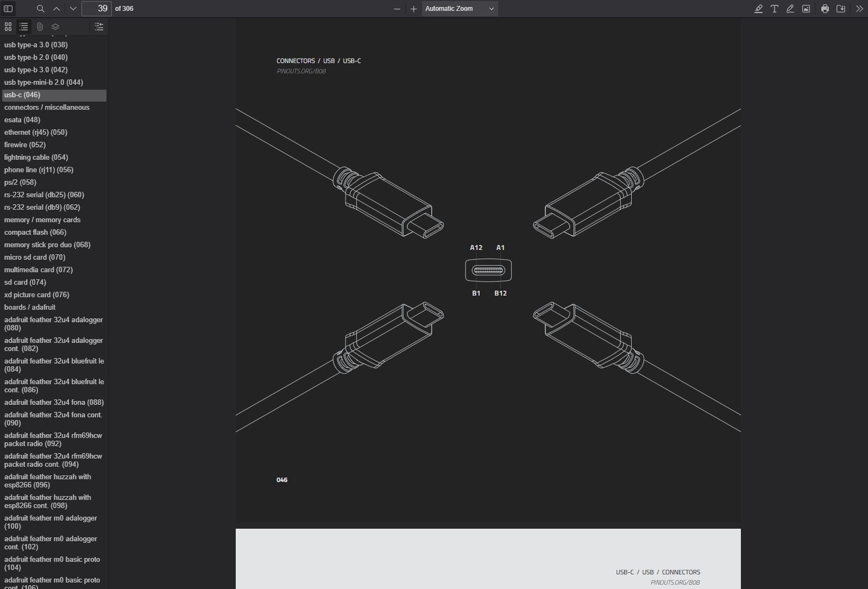868x589 pixels.
Task: Open outline entry usb type-mini-b 2.0 (044)
Action: coord(43,83)
